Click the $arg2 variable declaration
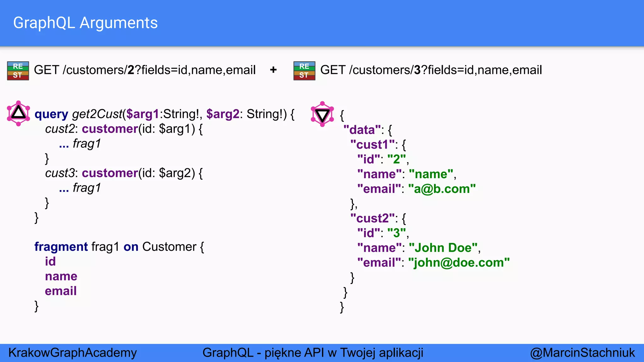 pos(223,114)
